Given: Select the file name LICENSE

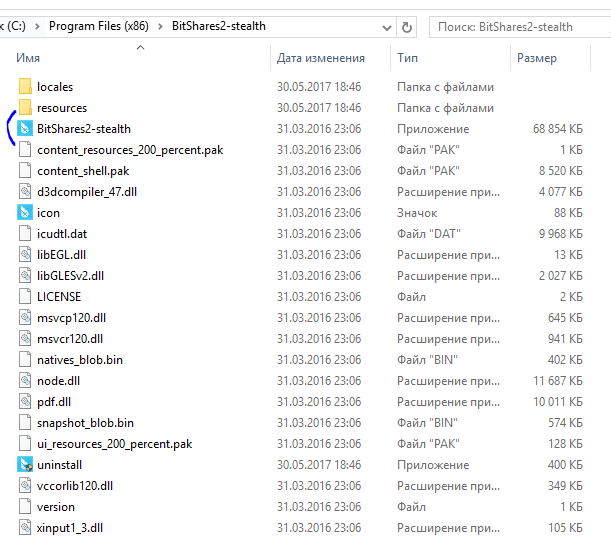Looking at the screenshot, I should click(x=59, y=297).
